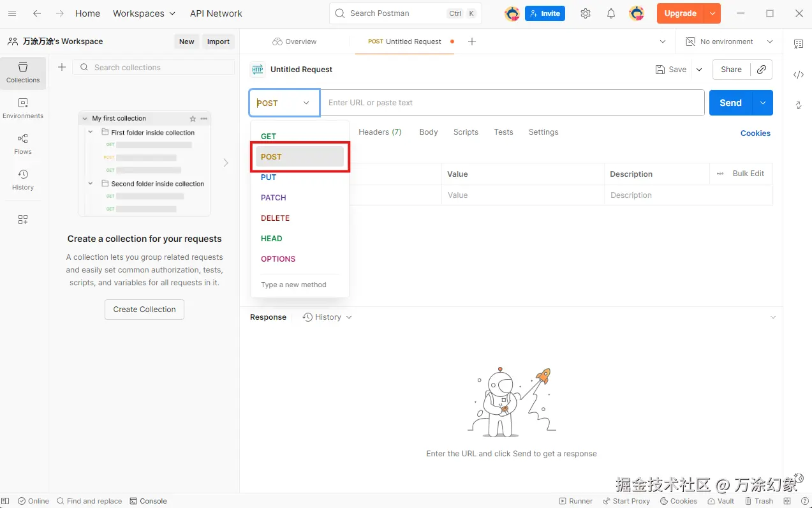Switch to Headers (7) tab

[380, 132]
